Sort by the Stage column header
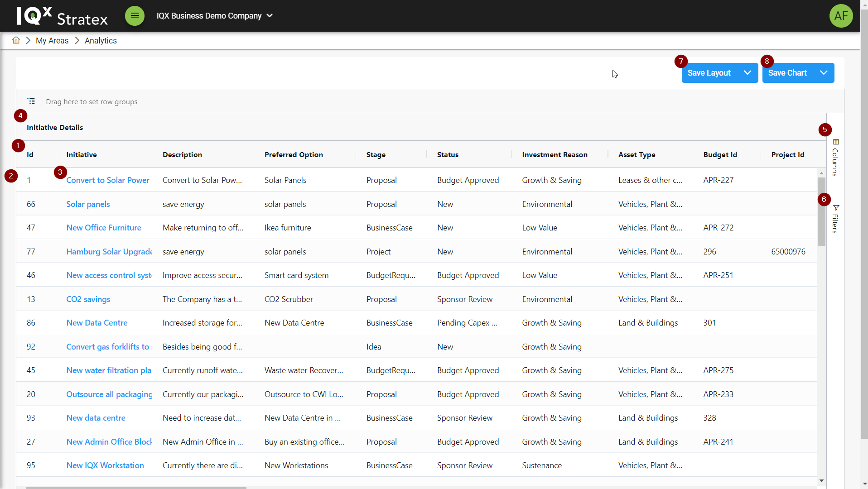Viewport: 868px width, 489px height. click(x=376, y=155)
